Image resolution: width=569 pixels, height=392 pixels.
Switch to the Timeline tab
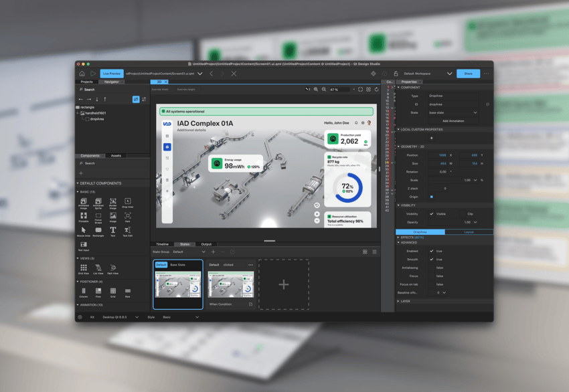coord(162,244)
